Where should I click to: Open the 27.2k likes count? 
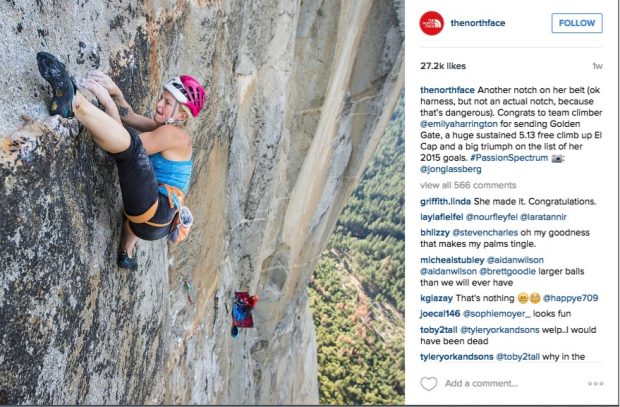pyautogui.click(x=443, y=66)
